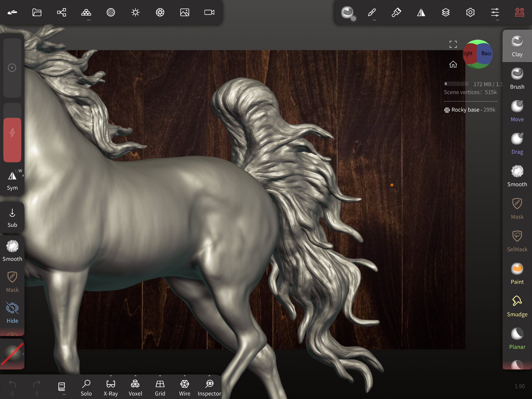Open the Files folder menu

pos(37,12)
